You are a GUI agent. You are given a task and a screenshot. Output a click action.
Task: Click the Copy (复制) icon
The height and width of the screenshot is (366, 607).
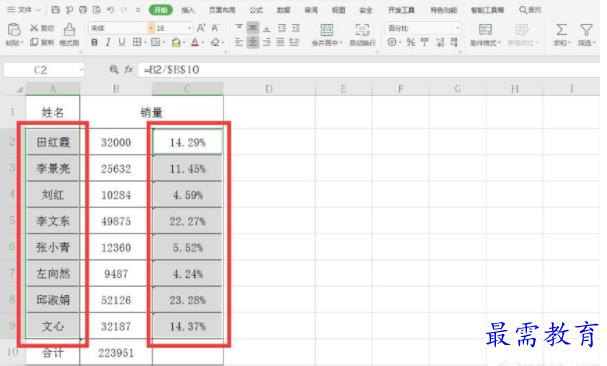click(x=34, y=42)
